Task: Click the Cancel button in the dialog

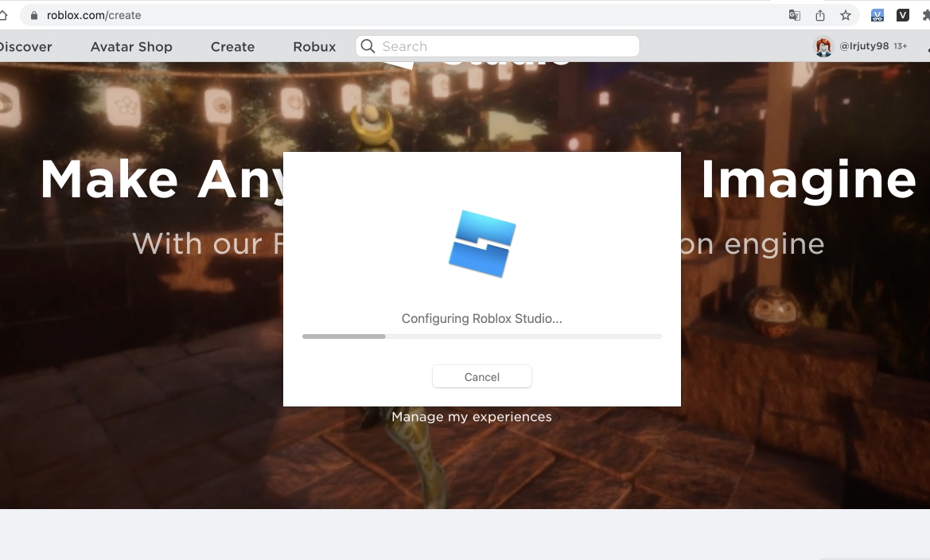Action: click(x=481, y=377)
